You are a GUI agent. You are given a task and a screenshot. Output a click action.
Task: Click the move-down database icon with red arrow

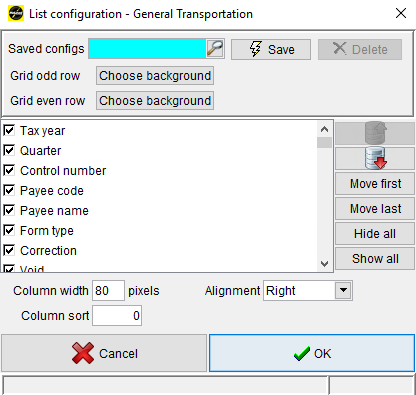(375, 158)
